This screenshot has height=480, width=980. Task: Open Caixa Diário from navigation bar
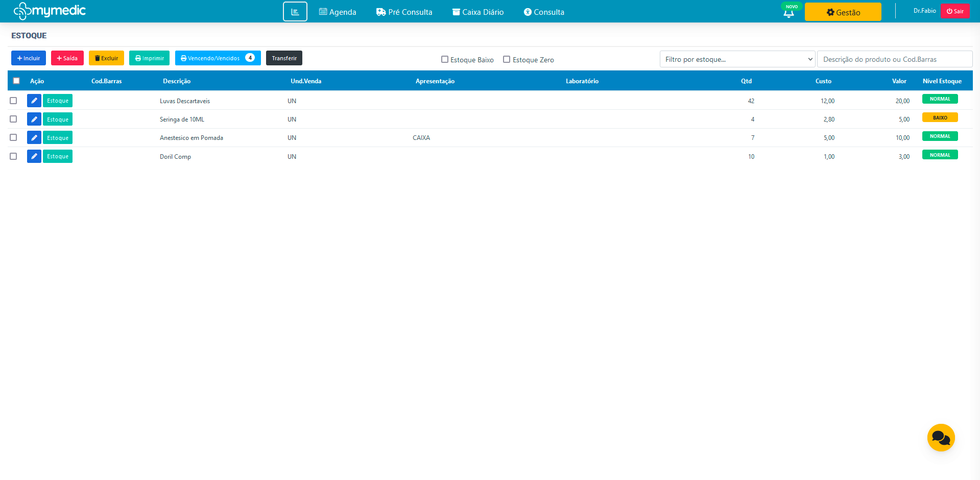point(477,12)
